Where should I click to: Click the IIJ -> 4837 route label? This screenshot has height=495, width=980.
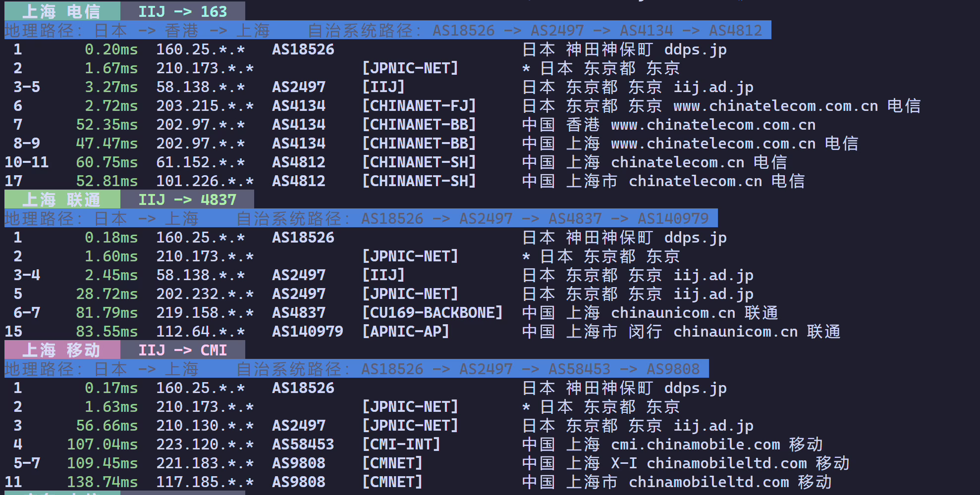[x=187, y=199]
